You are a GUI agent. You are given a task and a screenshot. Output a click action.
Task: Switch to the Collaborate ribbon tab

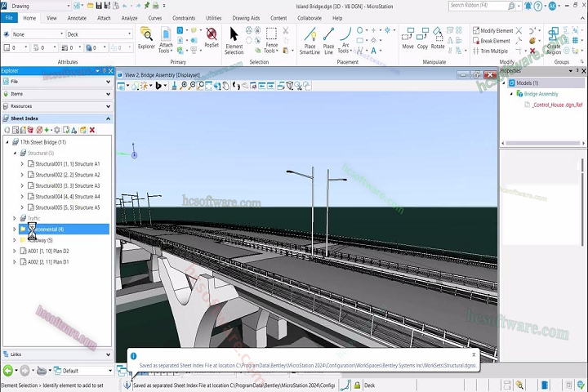pyautogui.click(x=310, y=18)
